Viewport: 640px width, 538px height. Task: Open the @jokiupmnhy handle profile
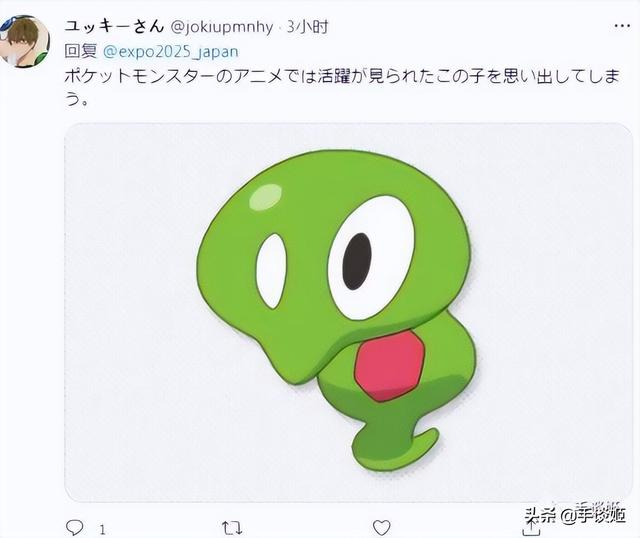(221, 27)
